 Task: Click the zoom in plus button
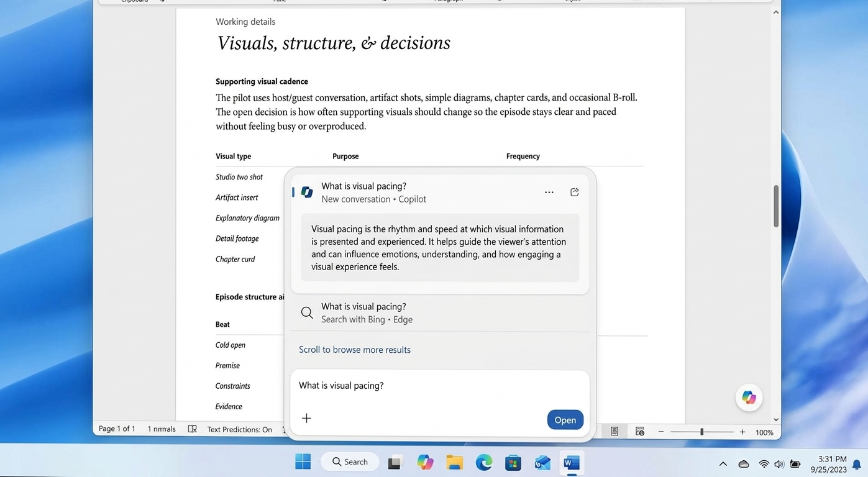[x=742, y=432]
